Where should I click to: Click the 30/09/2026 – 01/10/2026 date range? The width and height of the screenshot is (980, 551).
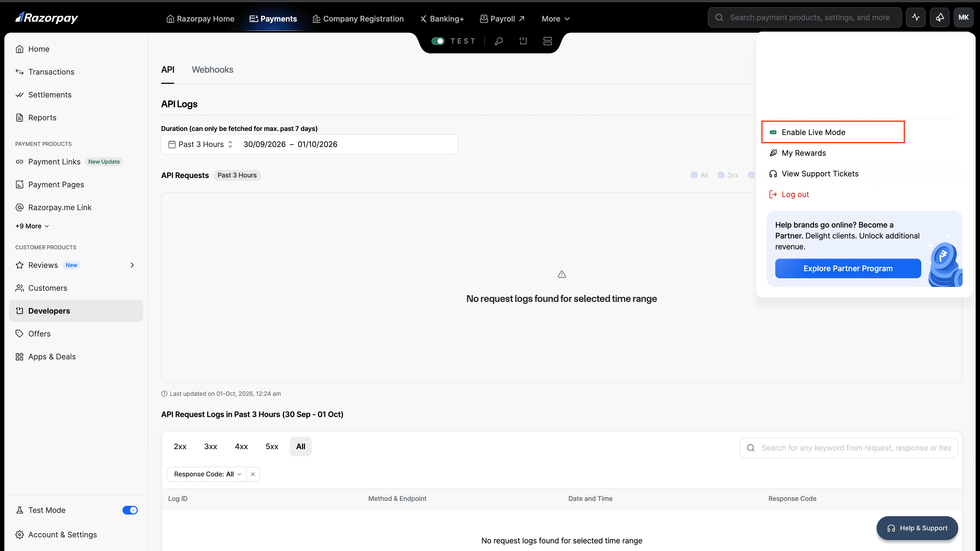click(x=290, y=144)
